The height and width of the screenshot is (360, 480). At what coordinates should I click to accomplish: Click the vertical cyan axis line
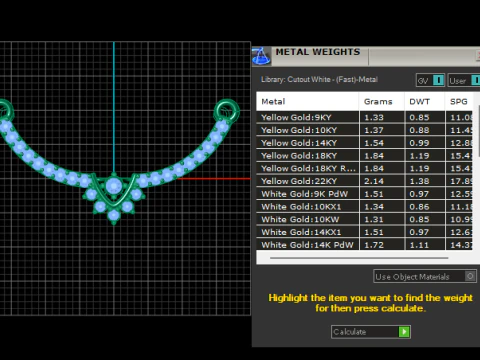click(x=114, y=107)
